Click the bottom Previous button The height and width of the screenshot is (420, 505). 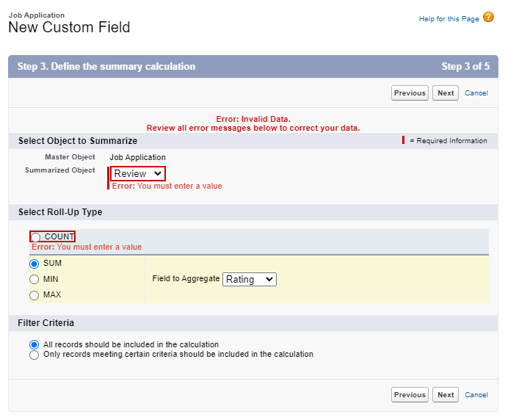pyautogui.click(x=410, y=395)
